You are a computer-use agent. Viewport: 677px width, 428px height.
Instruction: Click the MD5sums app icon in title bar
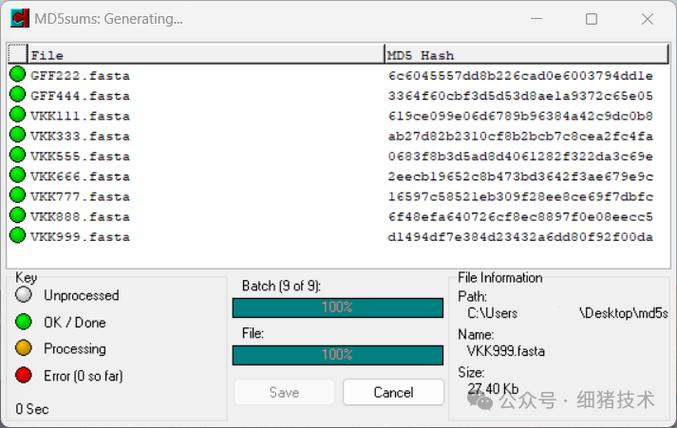pyautogui.click(x=19, y=19)
